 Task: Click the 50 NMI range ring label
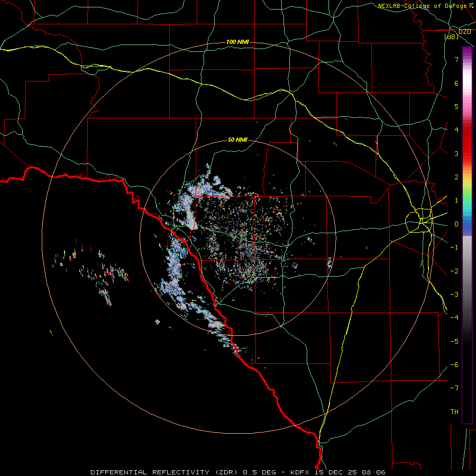tap(237, 140)
